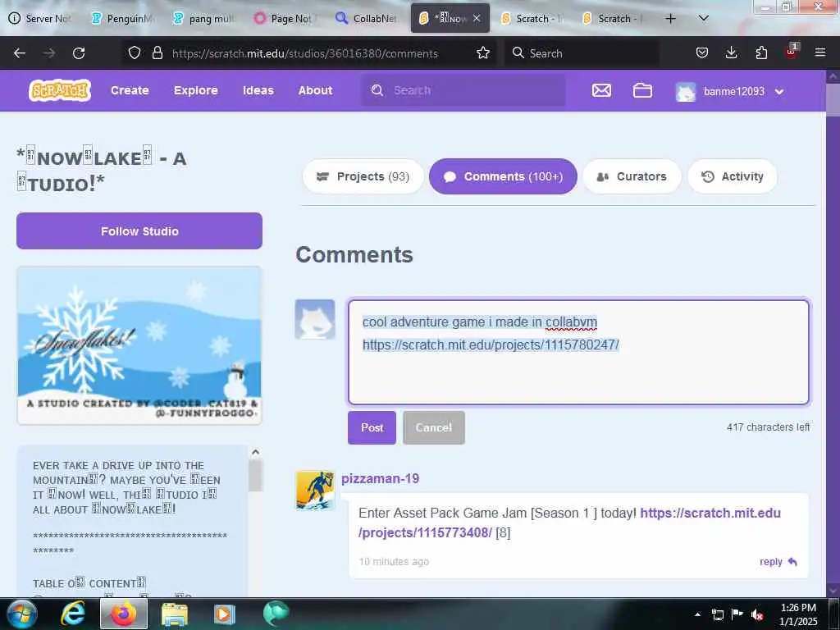Open the Explore menu item
This screenshot has height=630, width=840.
(x=195, y=90)
